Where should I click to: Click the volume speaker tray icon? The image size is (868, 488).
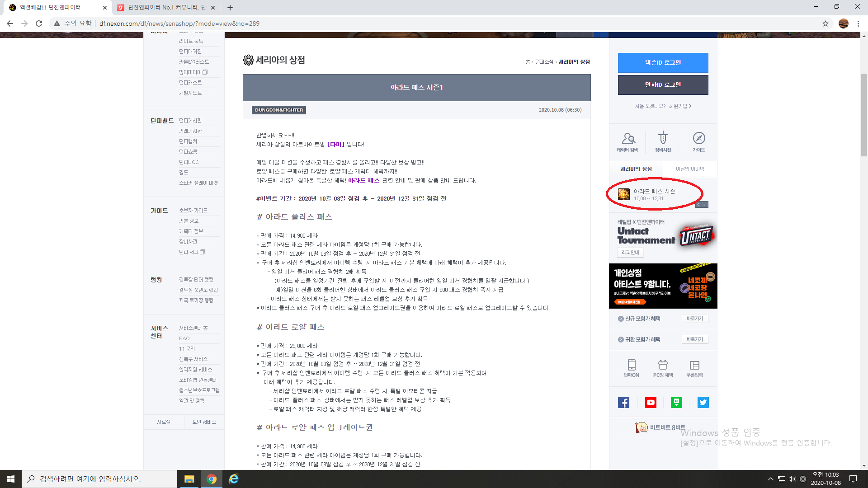tap(792, 479)
